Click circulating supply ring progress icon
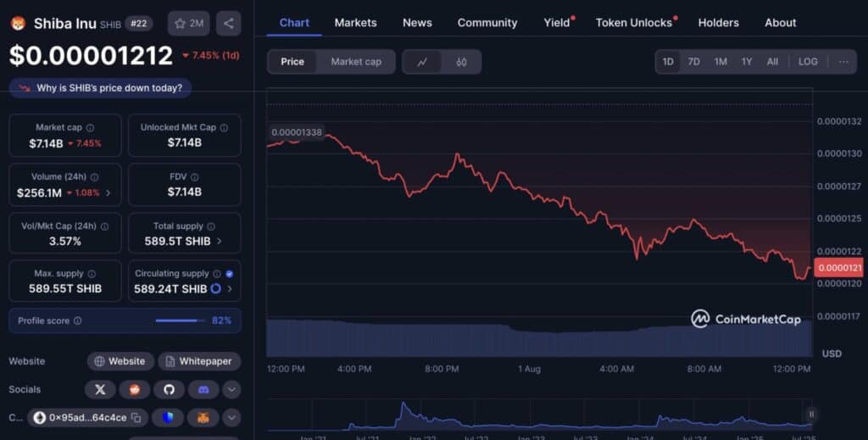868x440 pixels. click(216, 289)
